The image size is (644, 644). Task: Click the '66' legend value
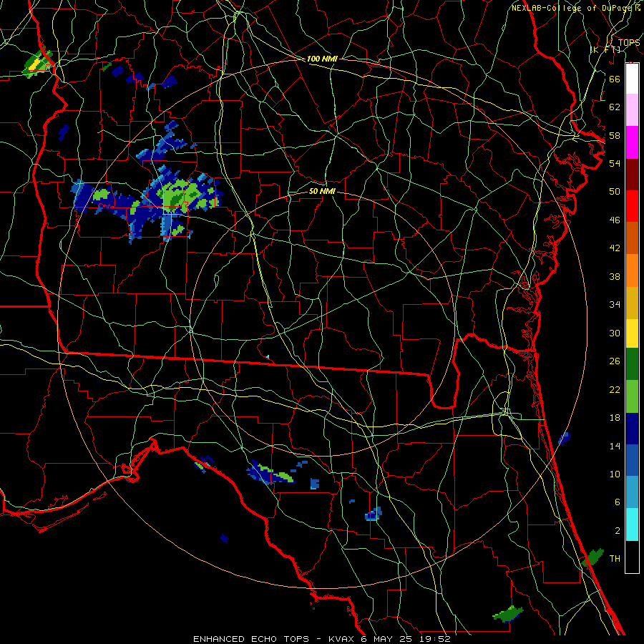615,79
